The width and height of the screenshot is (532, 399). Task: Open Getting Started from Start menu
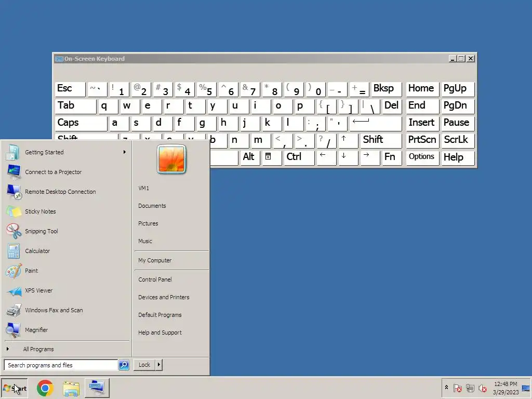[66, 152]
